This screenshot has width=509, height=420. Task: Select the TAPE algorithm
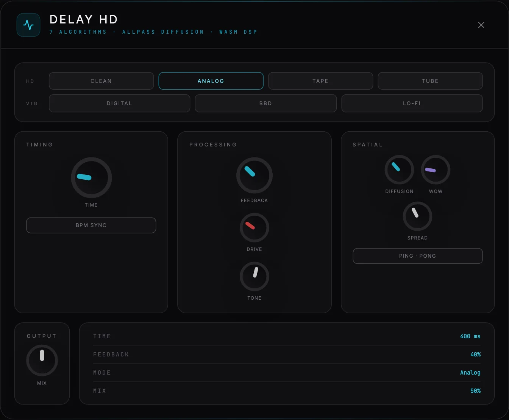[320, 81]
